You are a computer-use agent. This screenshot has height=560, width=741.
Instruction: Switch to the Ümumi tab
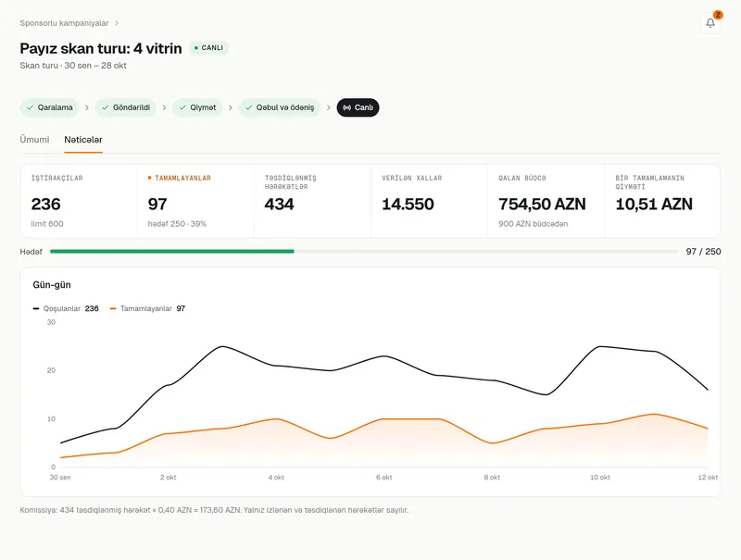pyautogui.click(x=34, y=140)
